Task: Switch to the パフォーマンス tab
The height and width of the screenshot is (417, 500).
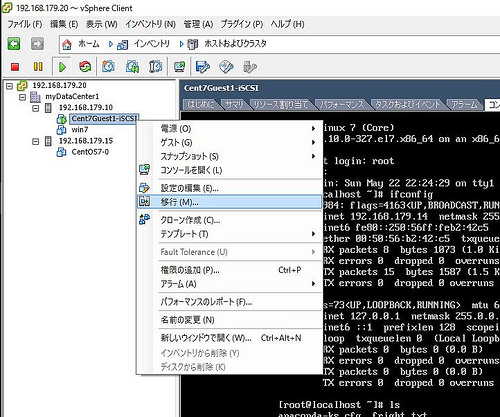Action: 342,105
